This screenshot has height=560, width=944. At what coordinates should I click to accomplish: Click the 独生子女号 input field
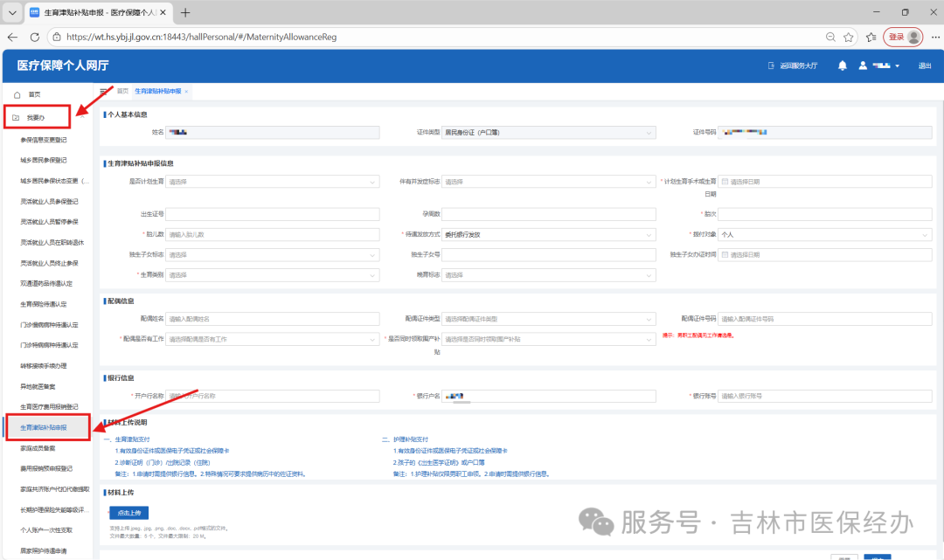coord(548,255)
